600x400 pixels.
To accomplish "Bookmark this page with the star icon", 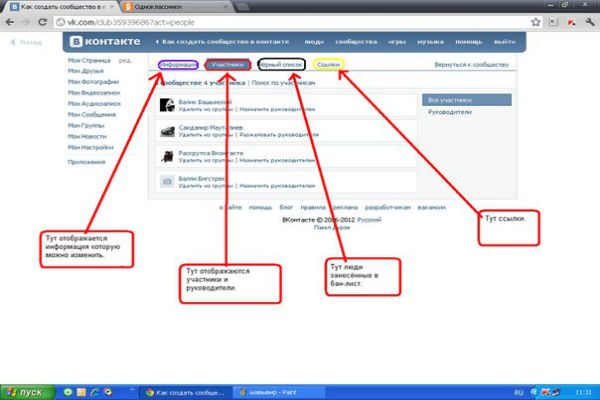I will coord(536,22).
